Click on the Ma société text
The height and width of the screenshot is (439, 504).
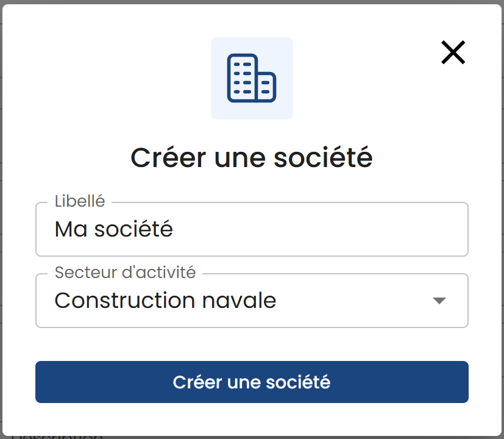[x=114, y=230]
